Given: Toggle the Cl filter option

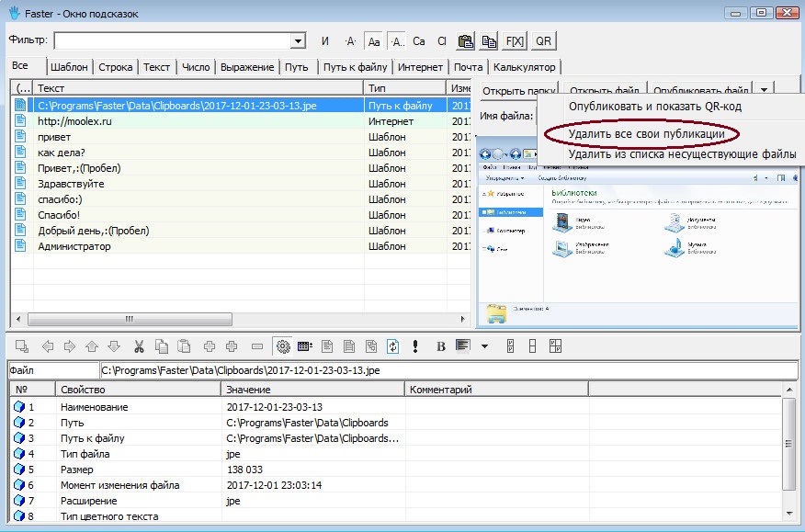Looking at the screenshot, I should (441, 41).
